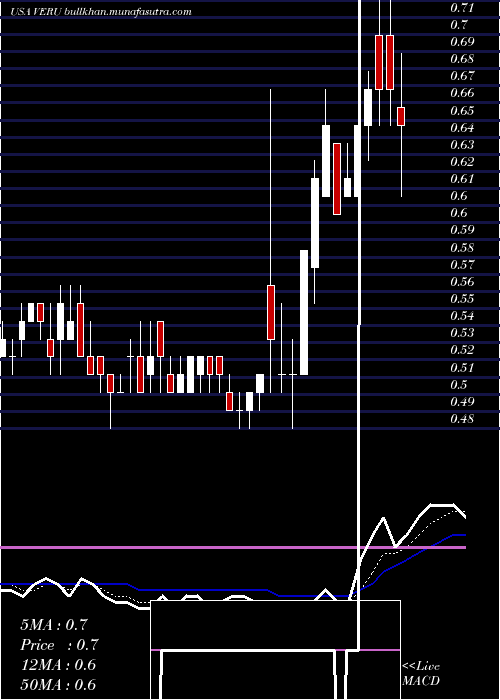Select the 0.55 price axis label

pyautogui.click(x=462, y=299)
